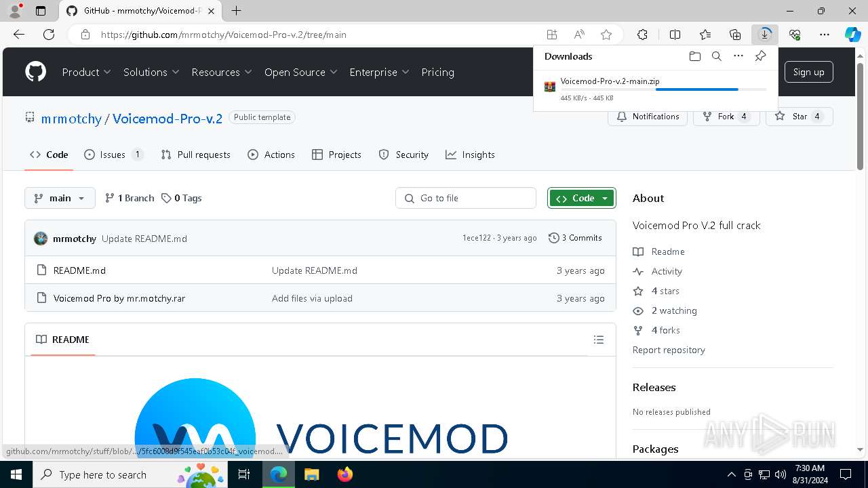This screenshot has height=488, width=868.
Task: Open Task View on taskbar
Action: point(244,474)
